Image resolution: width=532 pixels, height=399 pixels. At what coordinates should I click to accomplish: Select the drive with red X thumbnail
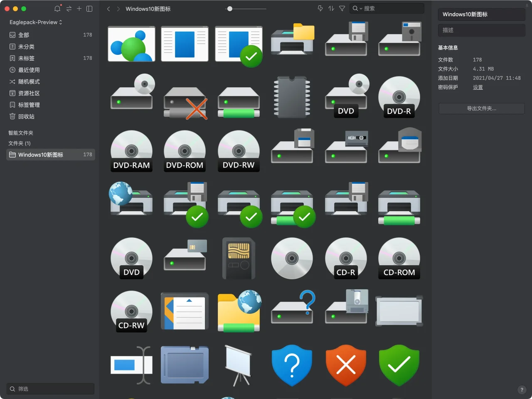point(185,103)
